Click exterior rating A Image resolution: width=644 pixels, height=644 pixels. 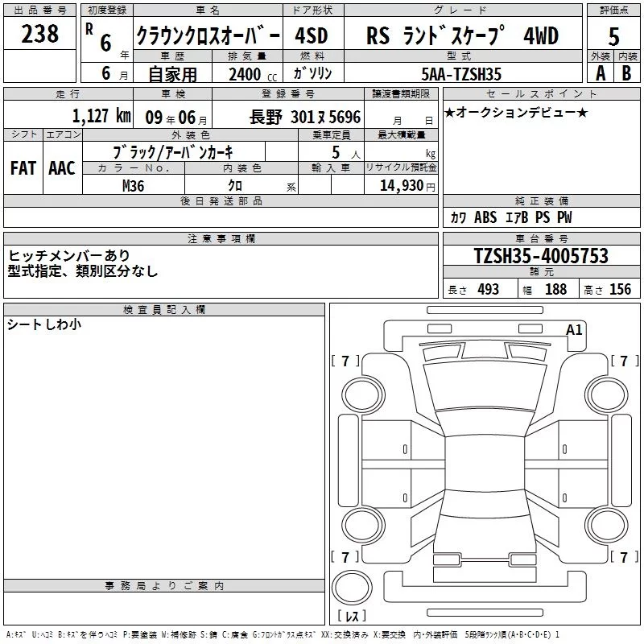(601, 73)
